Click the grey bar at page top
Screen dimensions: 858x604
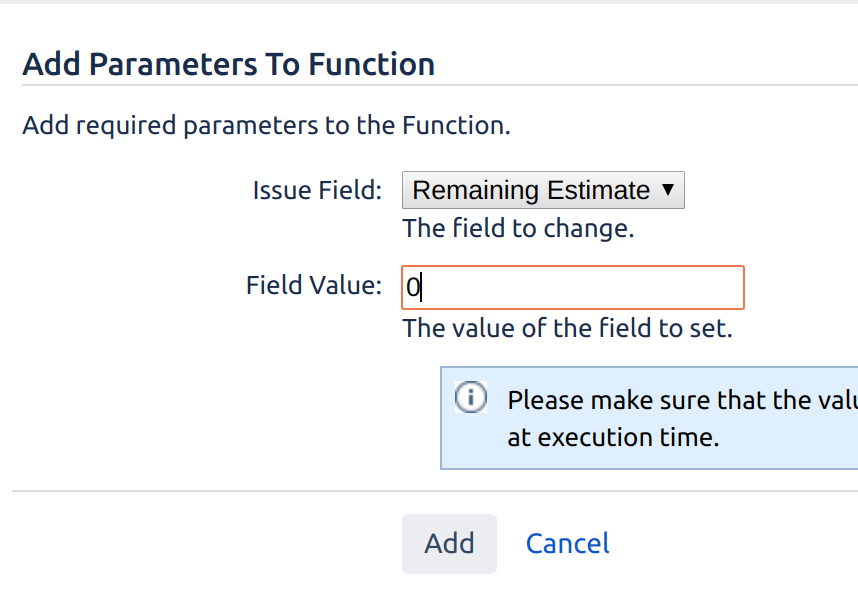(x=429, y=2)
